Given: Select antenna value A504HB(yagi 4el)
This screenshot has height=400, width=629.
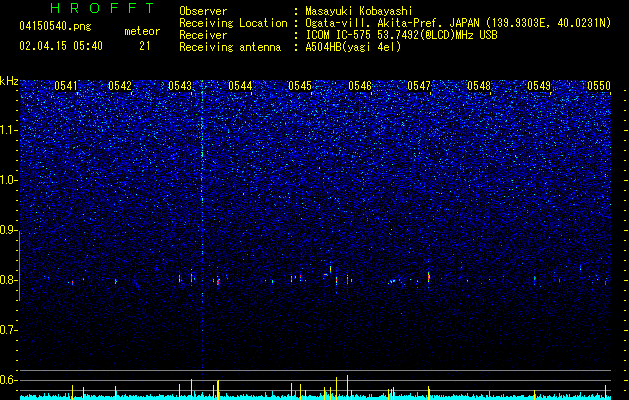Looking at the screenshot, I should (353, 47).
